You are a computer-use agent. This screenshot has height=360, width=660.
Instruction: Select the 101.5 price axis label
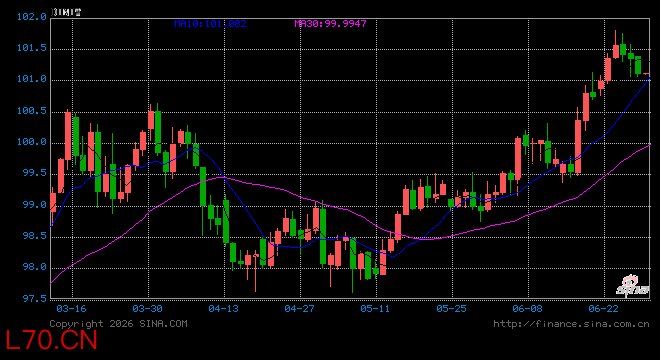[x=32, y=48]
